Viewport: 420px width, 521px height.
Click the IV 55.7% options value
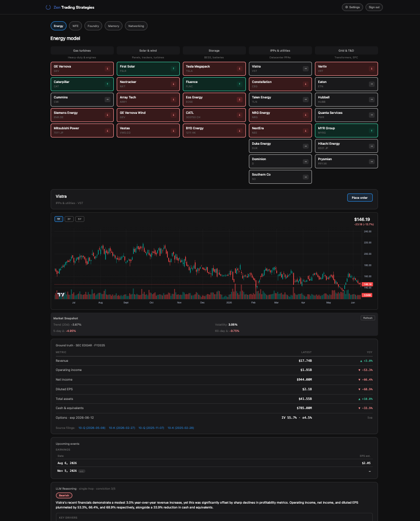pos(297,418)
